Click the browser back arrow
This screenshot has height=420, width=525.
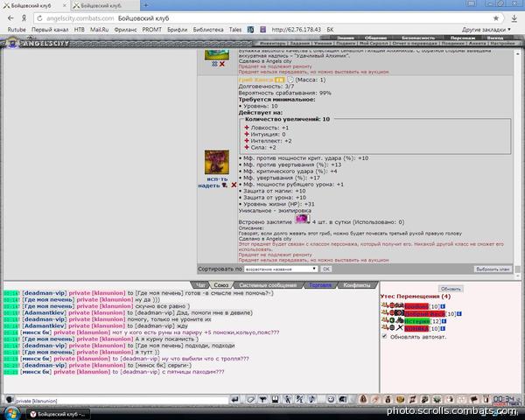[x=10, y=18]
